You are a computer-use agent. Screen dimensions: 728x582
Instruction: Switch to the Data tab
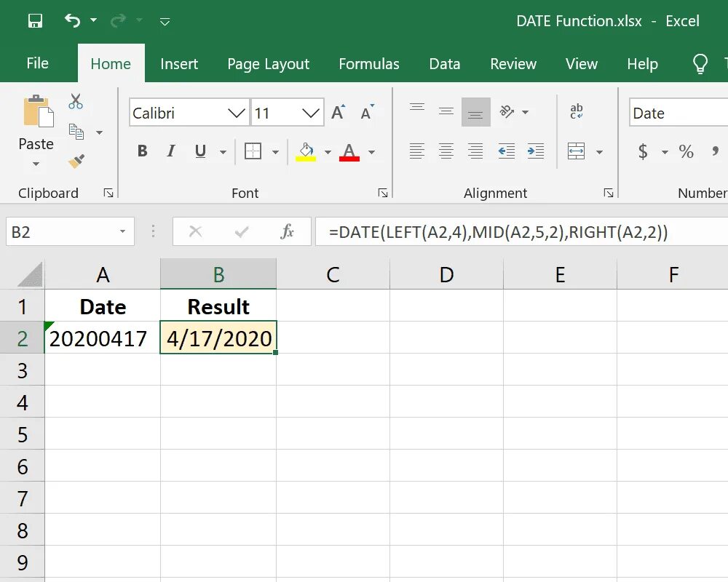[445, 63]
